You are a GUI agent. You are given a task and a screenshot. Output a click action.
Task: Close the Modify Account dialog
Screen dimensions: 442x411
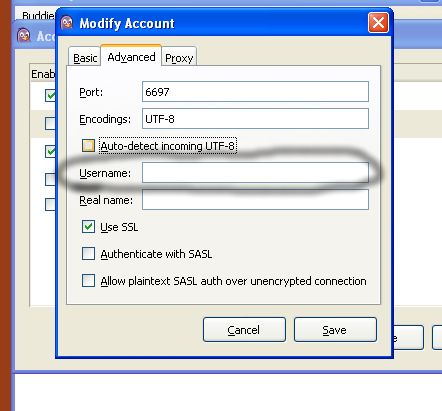pyautogui.click(x=378, y=23)
